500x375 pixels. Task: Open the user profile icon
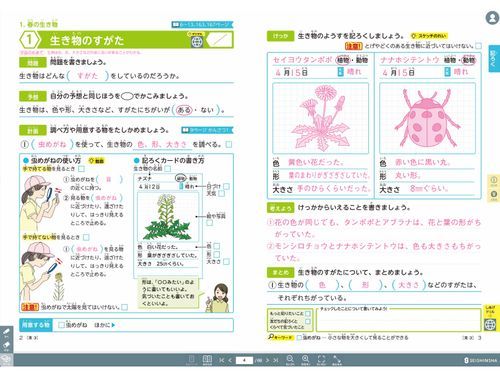[x=492, y=18]
